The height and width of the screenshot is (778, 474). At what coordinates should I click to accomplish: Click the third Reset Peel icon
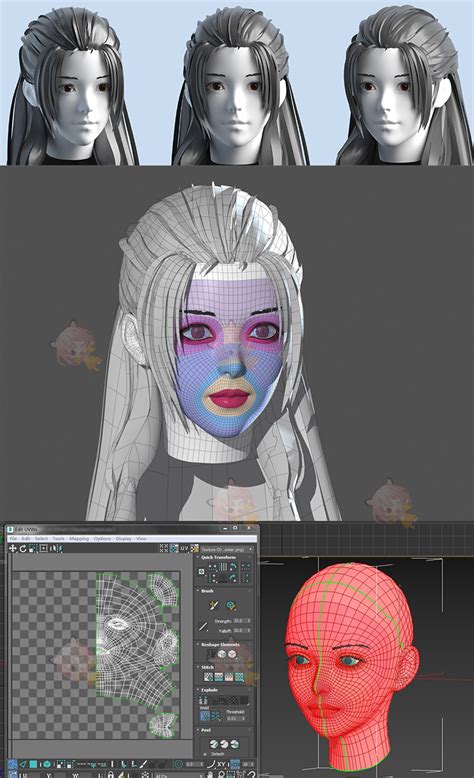click(x=235, y=744)
